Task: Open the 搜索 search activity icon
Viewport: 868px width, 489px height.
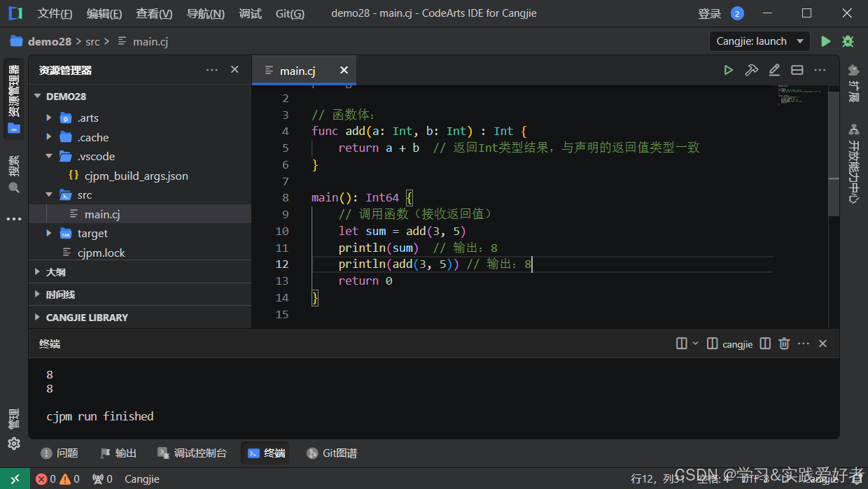Action: tap(14, 174)
